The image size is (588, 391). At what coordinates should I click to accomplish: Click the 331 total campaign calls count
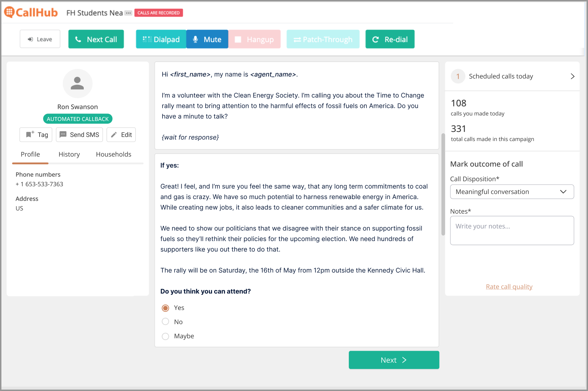[x=459, y=129]
